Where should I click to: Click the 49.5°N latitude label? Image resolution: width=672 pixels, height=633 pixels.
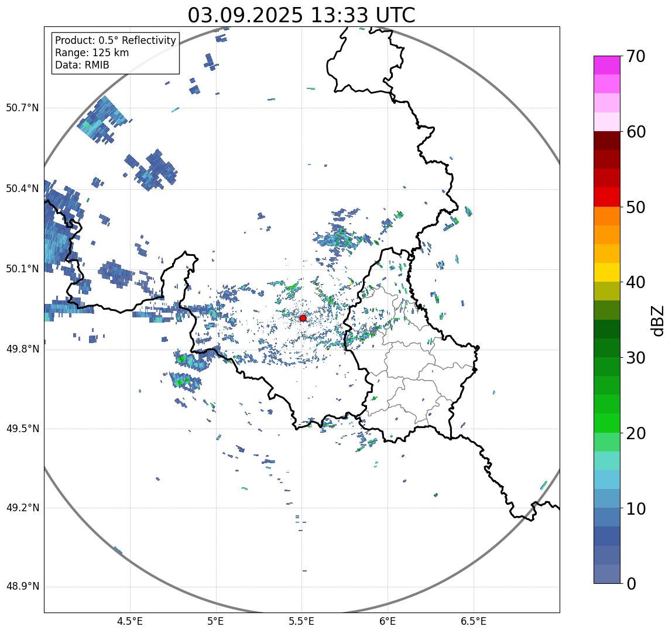[x=22, y=429]
